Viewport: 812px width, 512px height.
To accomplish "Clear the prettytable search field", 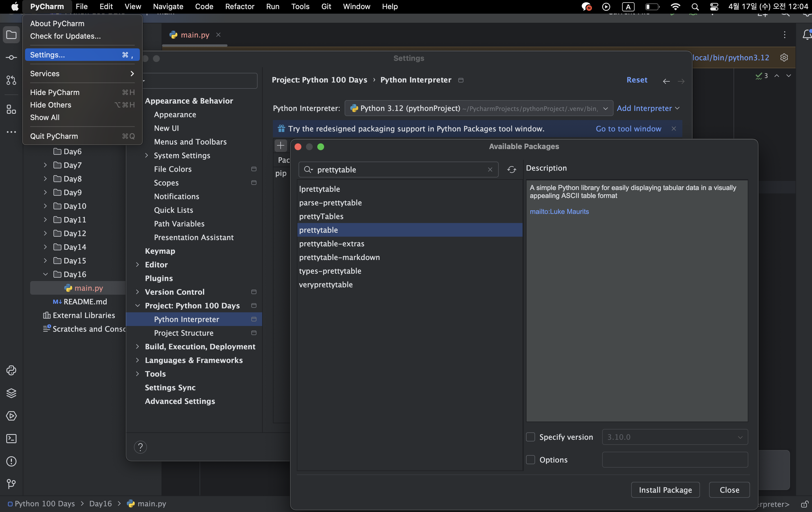I will coord(490,170).
